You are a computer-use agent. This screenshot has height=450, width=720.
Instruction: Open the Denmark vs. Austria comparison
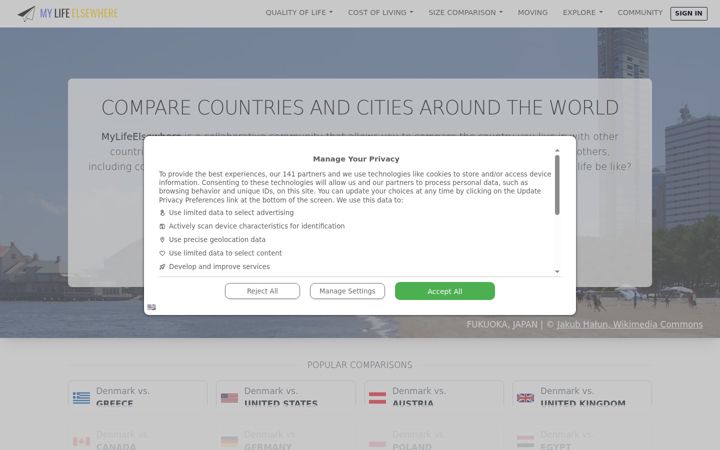click(x=433, y=394)
